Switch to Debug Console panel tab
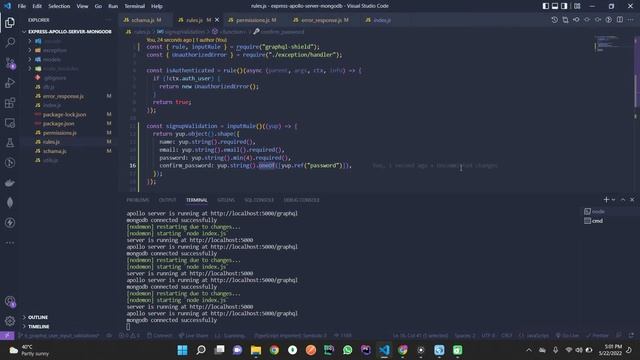Viewport: 640px width, 360px height. pos(302,200)
